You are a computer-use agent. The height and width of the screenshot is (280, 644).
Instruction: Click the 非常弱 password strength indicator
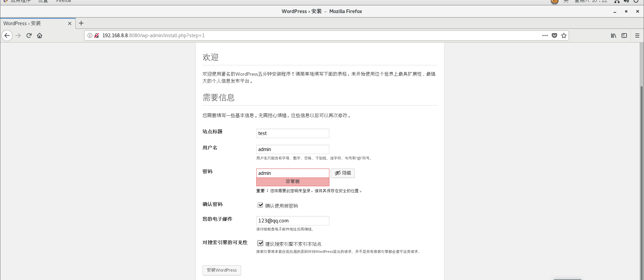[x=292, y=182]
